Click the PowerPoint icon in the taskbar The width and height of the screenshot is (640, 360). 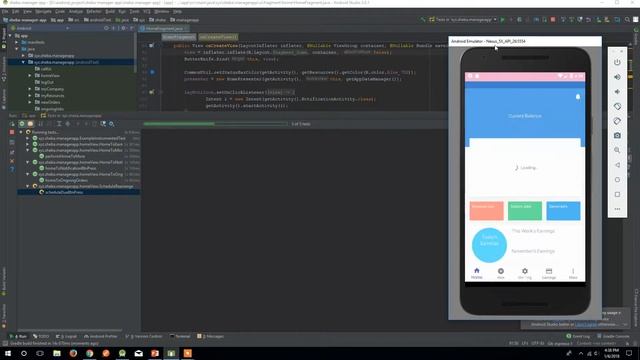155,353
